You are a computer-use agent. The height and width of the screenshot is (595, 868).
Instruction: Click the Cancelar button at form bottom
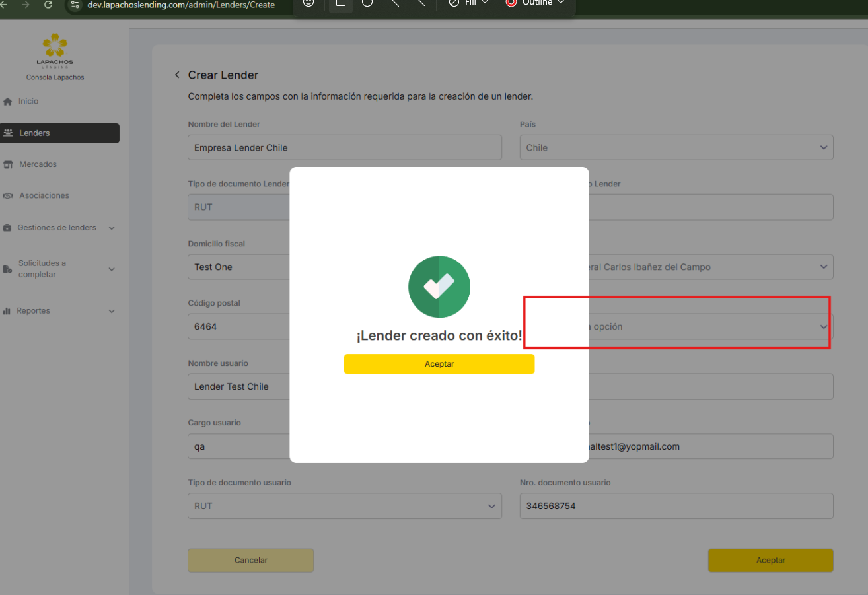[x=250, y=560]
